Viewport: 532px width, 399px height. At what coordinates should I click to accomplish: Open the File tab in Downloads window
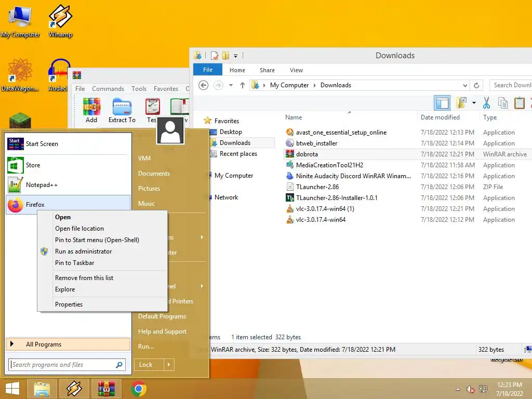tap(208, 70)
